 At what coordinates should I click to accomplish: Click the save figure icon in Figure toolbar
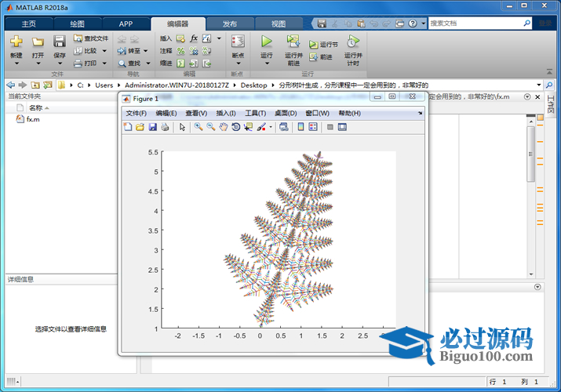(x=152, y=127)
